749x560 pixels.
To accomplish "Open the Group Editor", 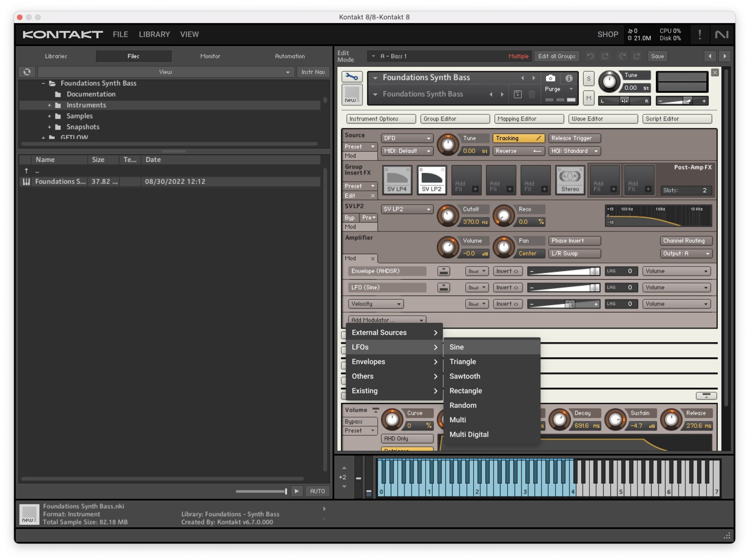I will click(x=455, y=119).
